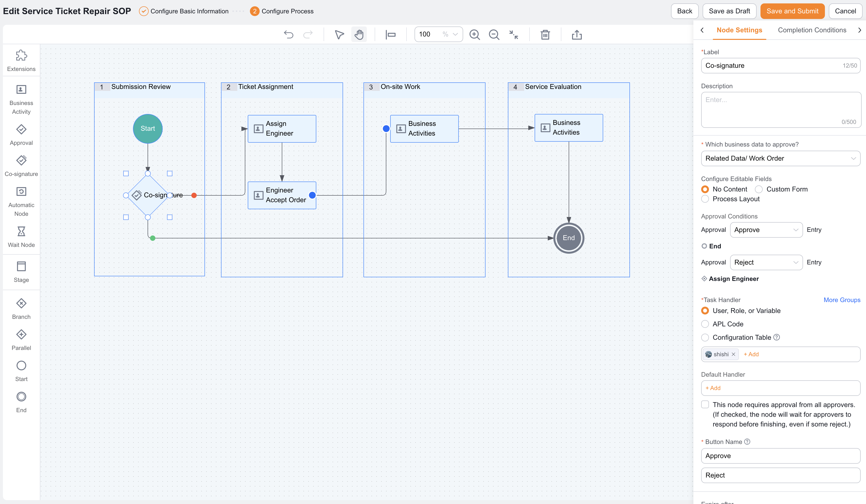Pick the Automatic Node icon
866x504 pixels.
[21, 191]
